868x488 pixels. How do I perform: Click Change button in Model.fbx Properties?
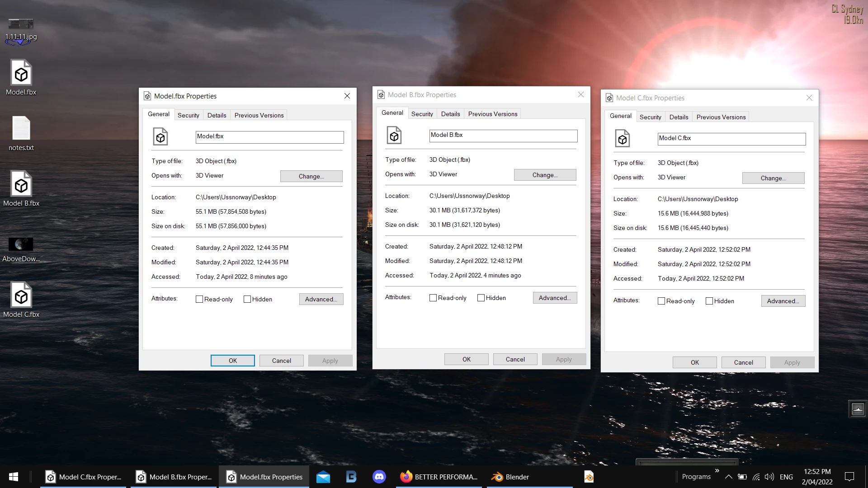pyautogui.click(x=311, y=176)
